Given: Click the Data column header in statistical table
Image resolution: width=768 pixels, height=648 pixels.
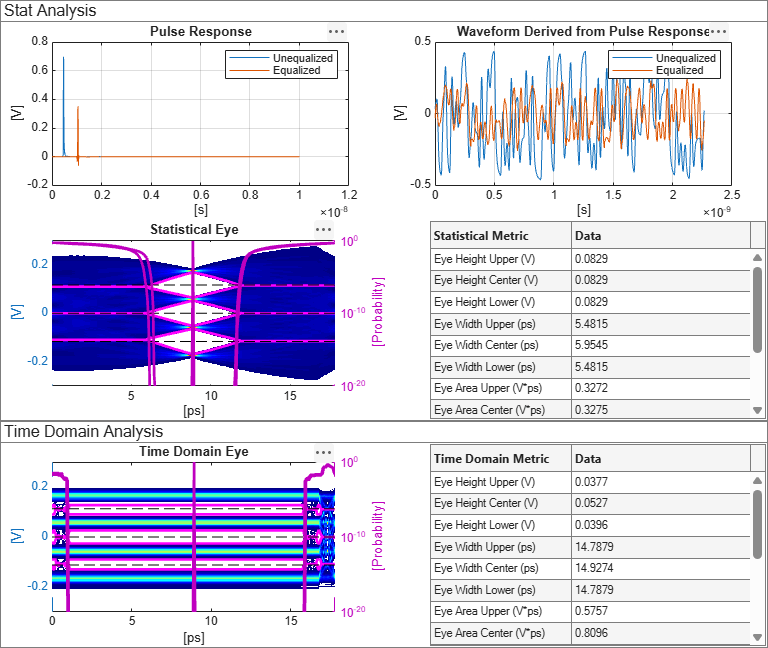Looking at the screenshot, I should tap(660, 236).
